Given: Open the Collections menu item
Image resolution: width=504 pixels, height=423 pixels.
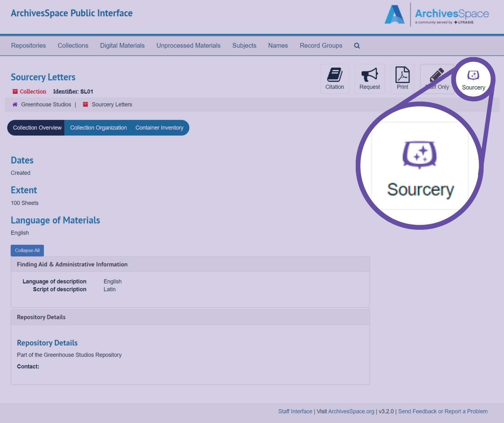Looking at the screenshot, I should pyautogui.click(x=73, y=46).
